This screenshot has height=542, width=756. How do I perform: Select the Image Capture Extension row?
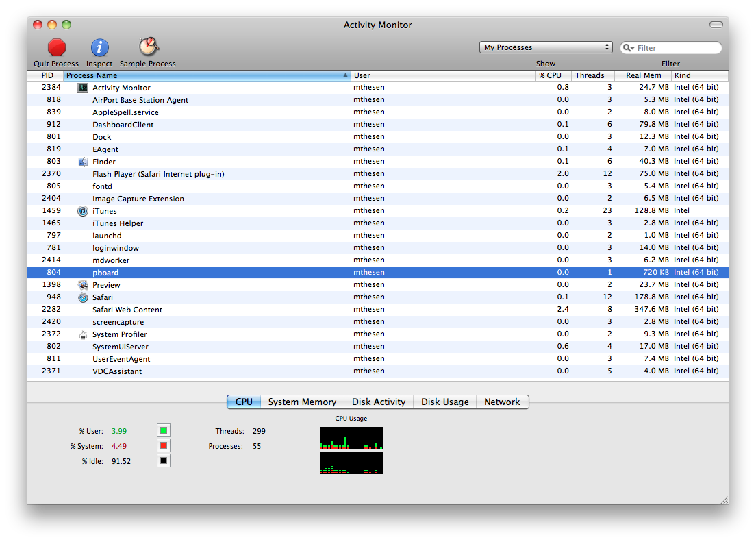[378, 198]
